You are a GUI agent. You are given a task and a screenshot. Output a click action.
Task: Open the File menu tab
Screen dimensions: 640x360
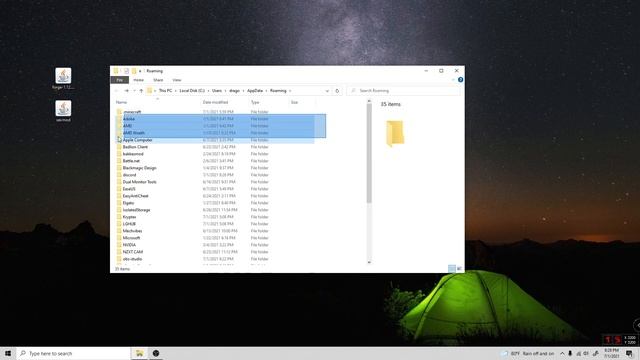click(120, 80)
